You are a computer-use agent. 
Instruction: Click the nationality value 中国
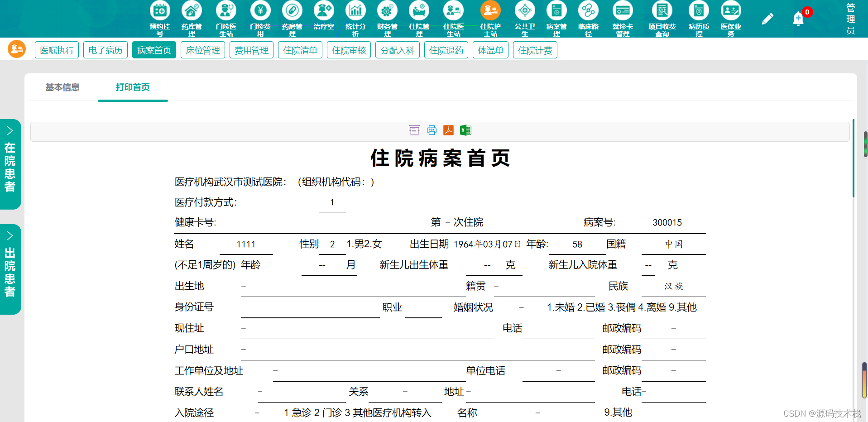click(674, 244)
